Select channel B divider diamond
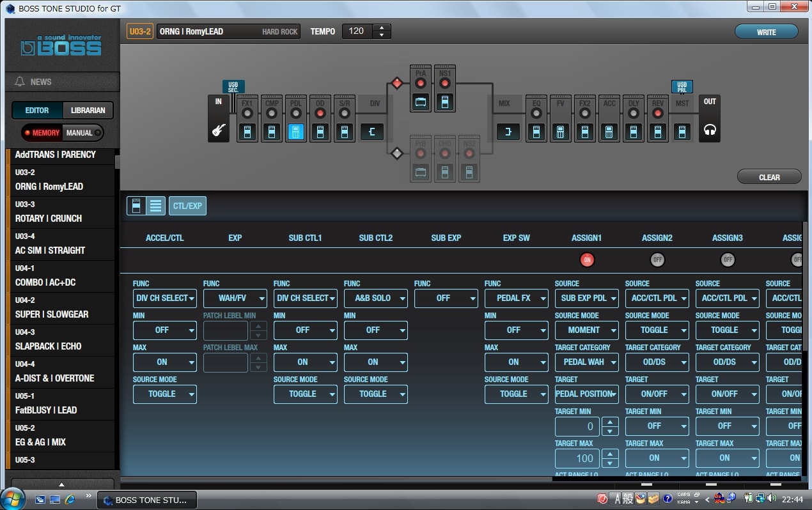 pyautogui.click(x=396, y=153)
